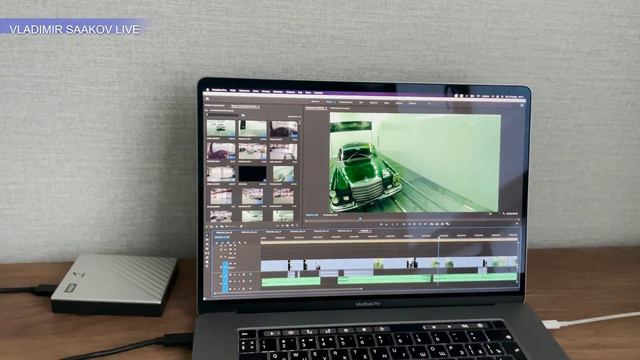The width and height of the screenshot is (640, 360).
Task: Select the solid black clip thumbnail in Project panel
Action: click(252, 173)
